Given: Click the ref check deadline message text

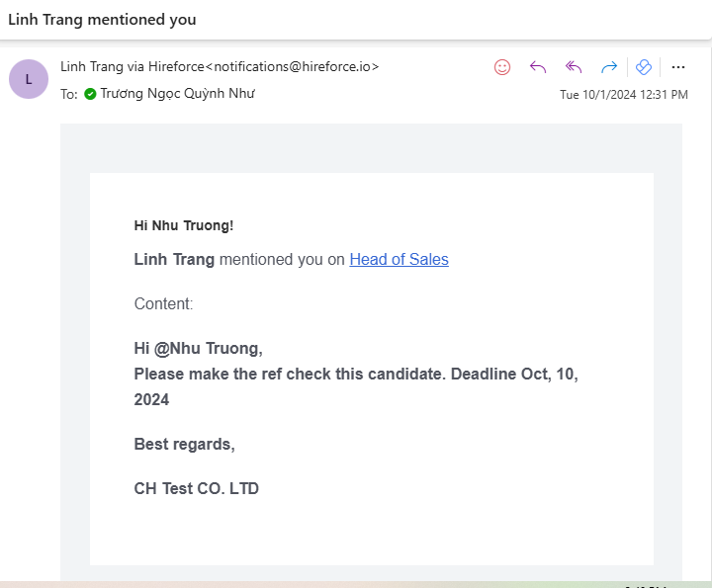Looking at the screenshot, I should 355,375.
